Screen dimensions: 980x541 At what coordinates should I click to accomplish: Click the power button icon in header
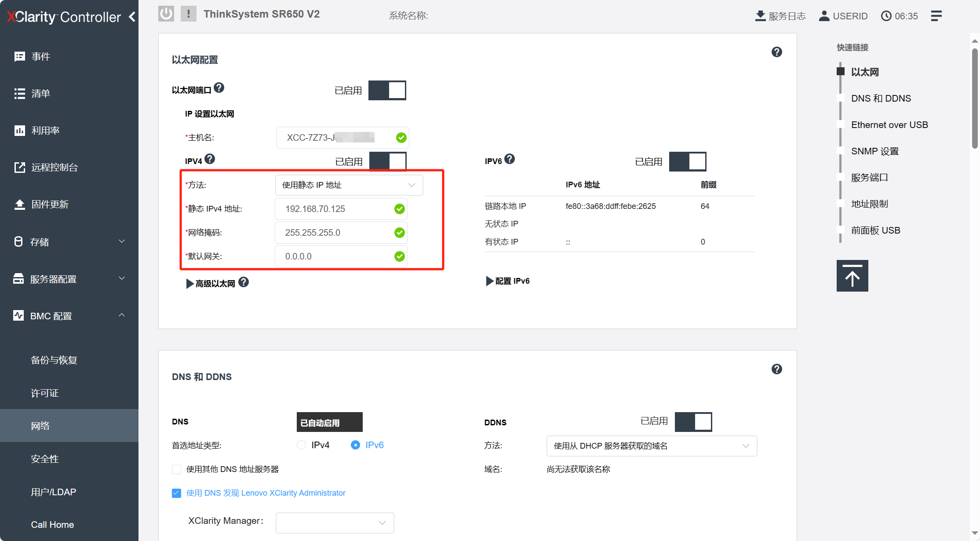[166, 14]
